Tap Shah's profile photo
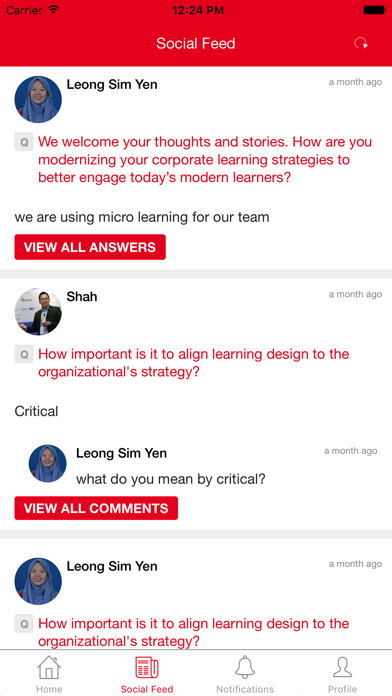This screenshot has width=392, height=696. click(38, 312)
